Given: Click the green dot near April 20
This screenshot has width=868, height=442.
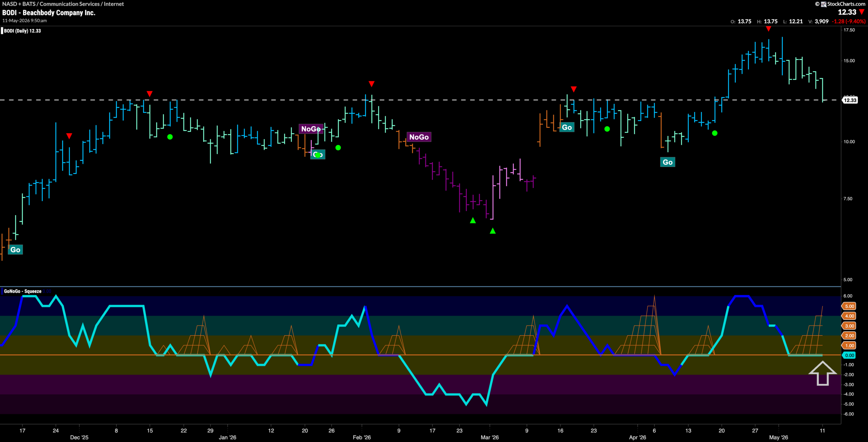Looking at the screenshot, I should [x=715, y=133].
